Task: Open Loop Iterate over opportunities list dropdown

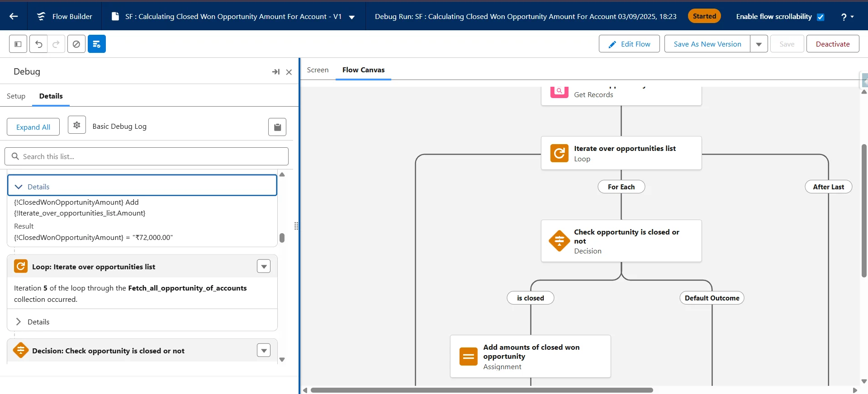Action: [x=264, y=266]
